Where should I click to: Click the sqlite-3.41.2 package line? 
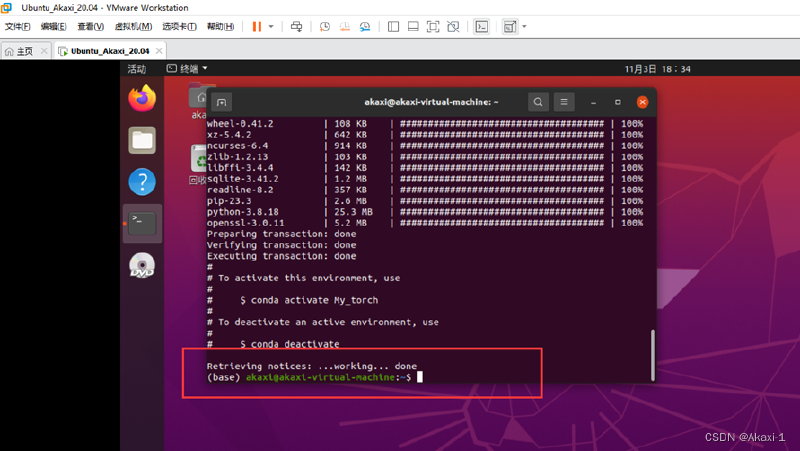coord(424,179)
